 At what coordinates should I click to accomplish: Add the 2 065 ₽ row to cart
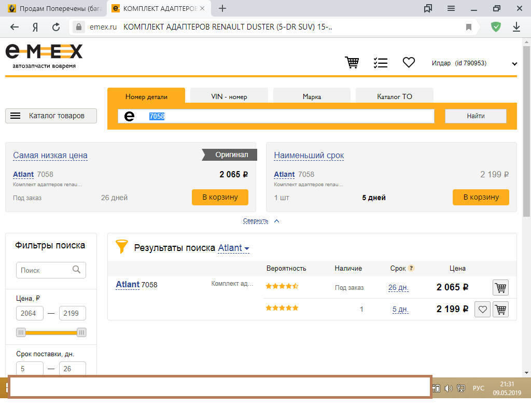tap(500, 288)
